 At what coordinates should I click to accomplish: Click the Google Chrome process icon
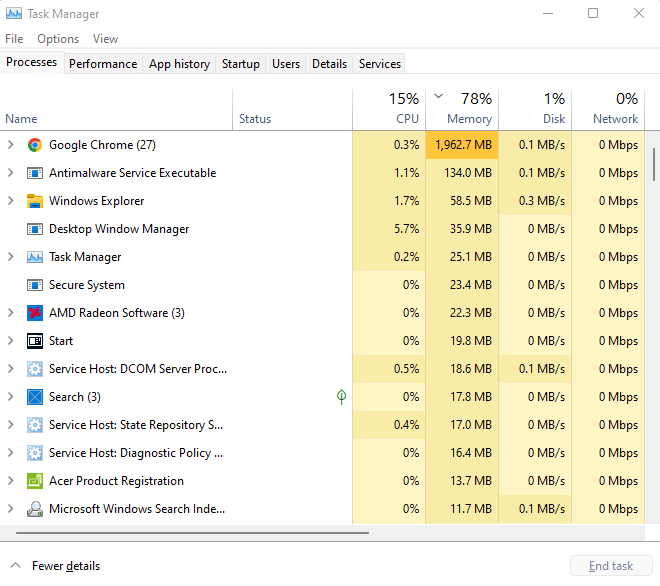coord(35,145)
